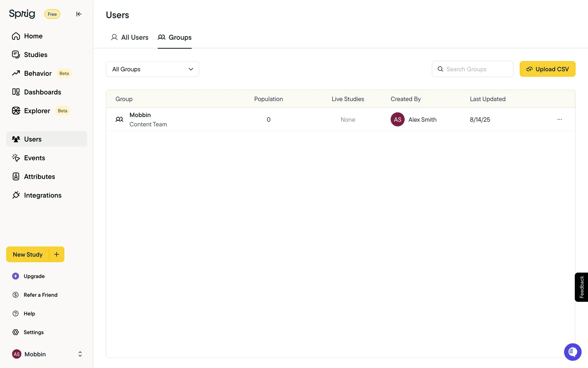This screenshot has height=368, width=588.
Task: Open the Home page icon
Action: click(x=16, y=36)
